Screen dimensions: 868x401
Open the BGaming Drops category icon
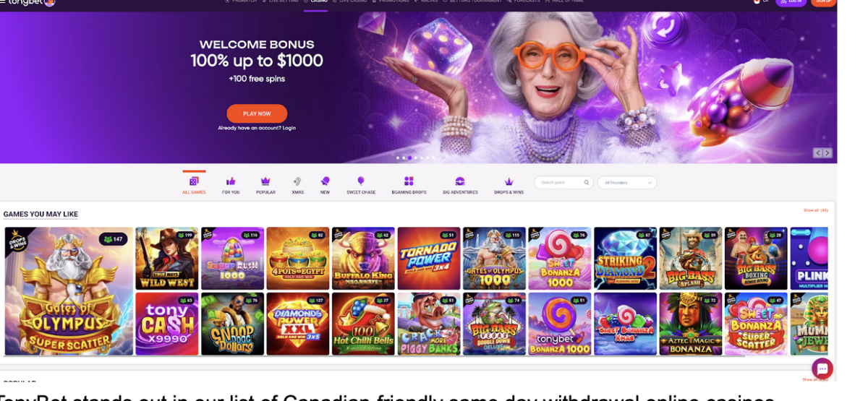pos(409,181)
